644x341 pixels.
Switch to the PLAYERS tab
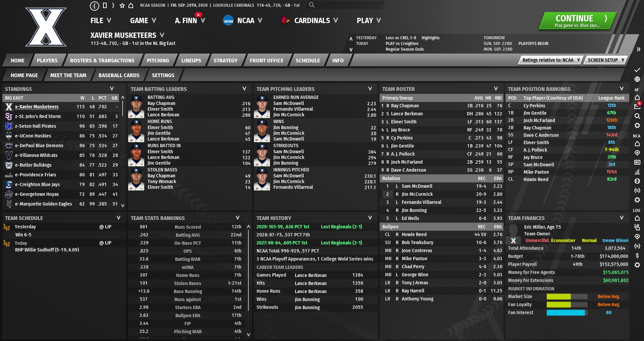47,60
